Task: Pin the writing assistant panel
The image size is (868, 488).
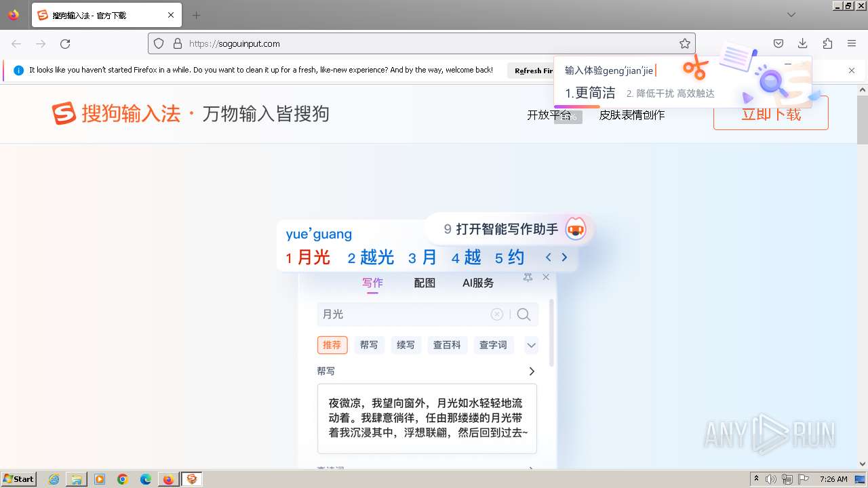Action: click(x=528, y=277)
